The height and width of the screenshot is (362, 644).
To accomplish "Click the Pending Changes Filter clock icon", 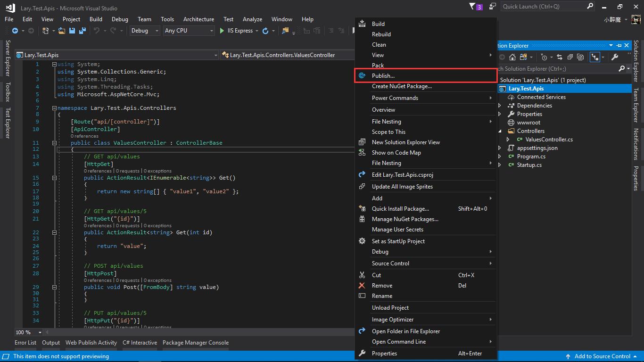I will 544,57.
